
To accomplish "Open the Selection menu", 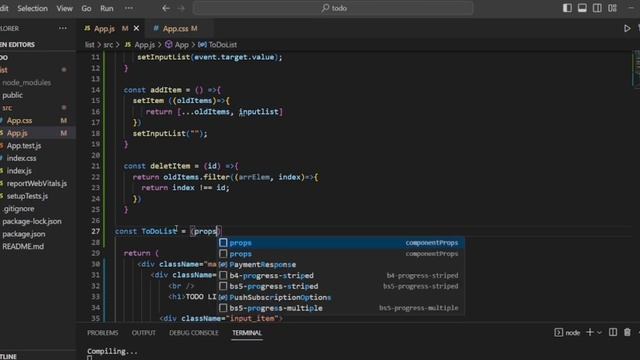I will (32, 8).
